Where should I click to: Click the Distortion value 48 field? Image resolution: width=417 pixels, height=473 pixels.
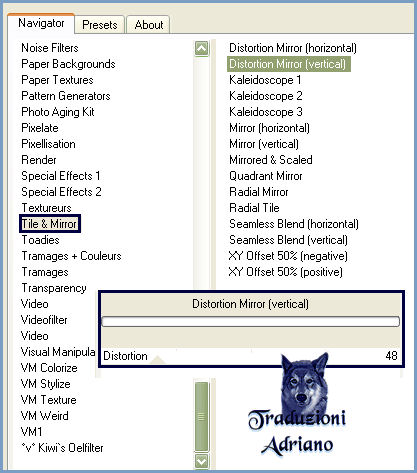(x=391, y=356)
